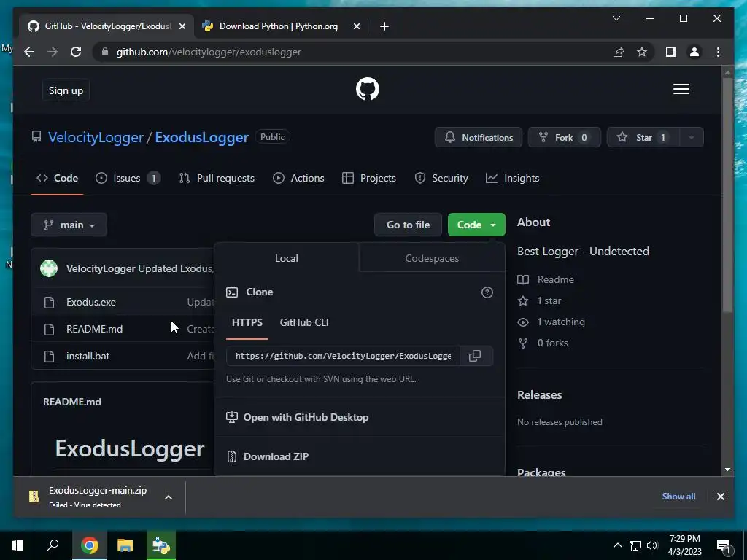This screenshot has height=560, width=747.
Task: Open the main branch dropdown
Action: click(69, 225)
